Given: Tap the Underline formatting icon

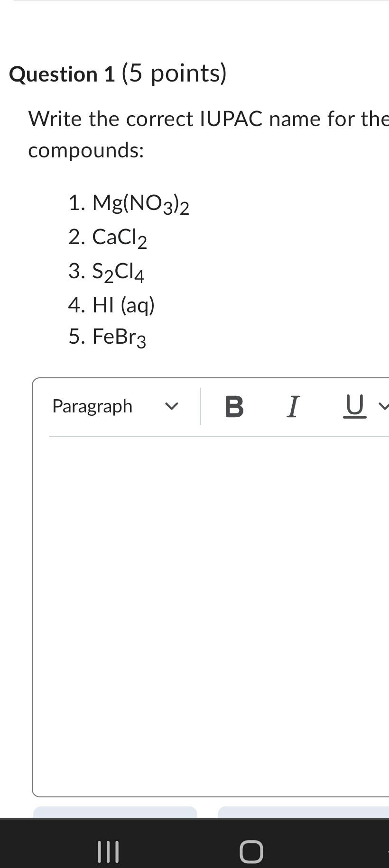Looking at the screenshot, I should click(x=354, y=407).
